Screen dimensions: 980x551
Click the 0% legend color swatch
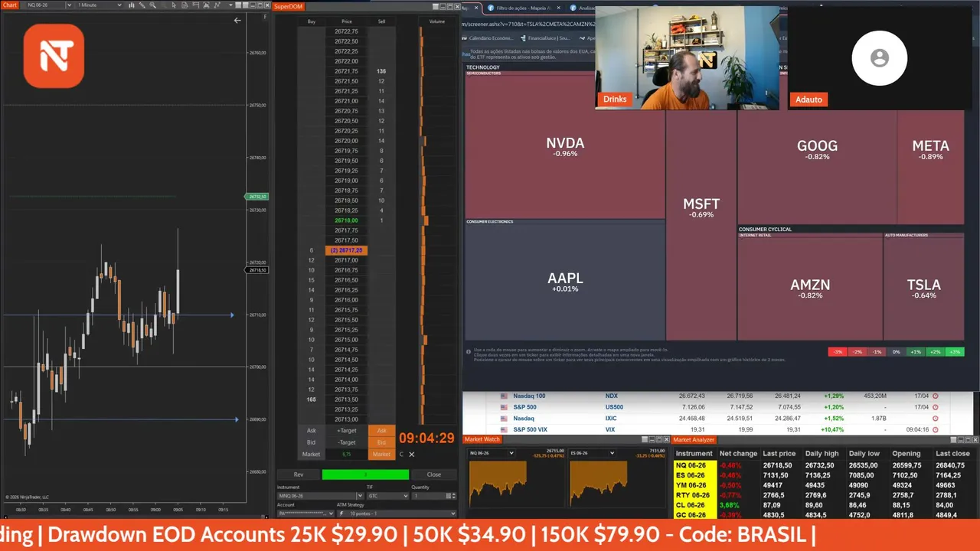896,352
